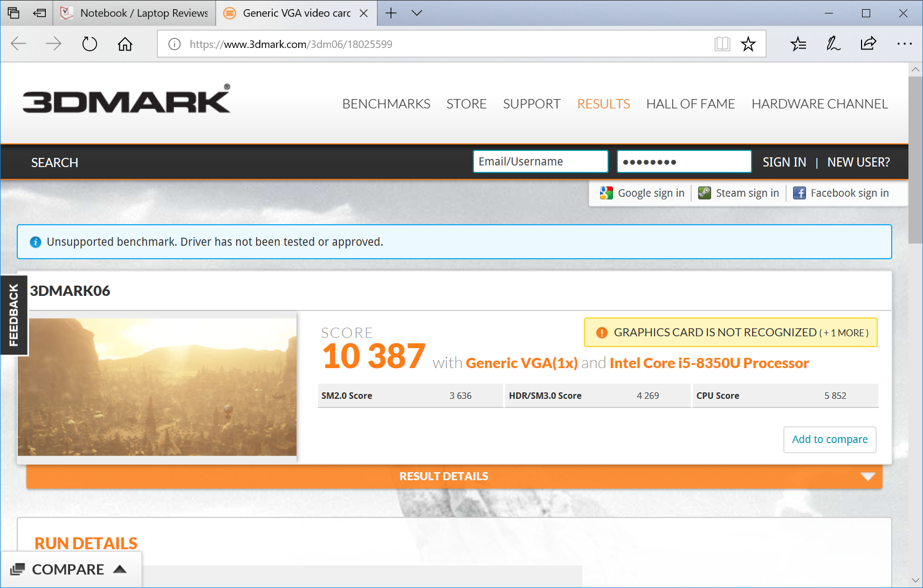Click the scrollbar up arrow

pyautogui.click(x=915, y=70)
